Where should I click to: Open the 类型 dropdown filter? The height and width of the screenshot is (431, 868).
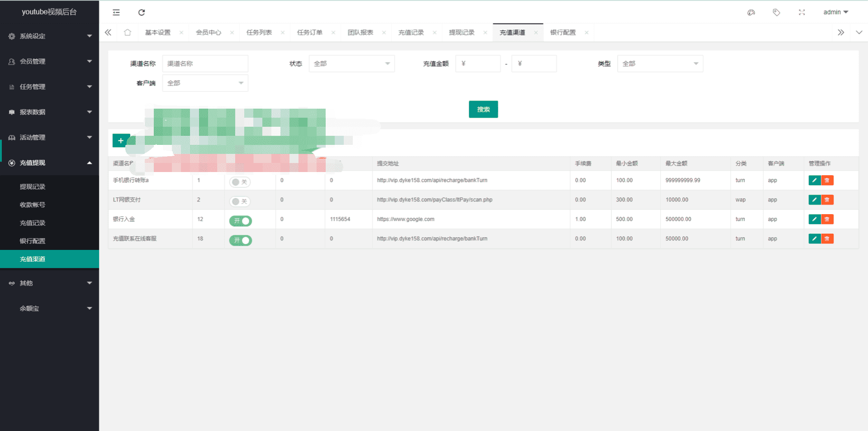click(x=659, y=64)
